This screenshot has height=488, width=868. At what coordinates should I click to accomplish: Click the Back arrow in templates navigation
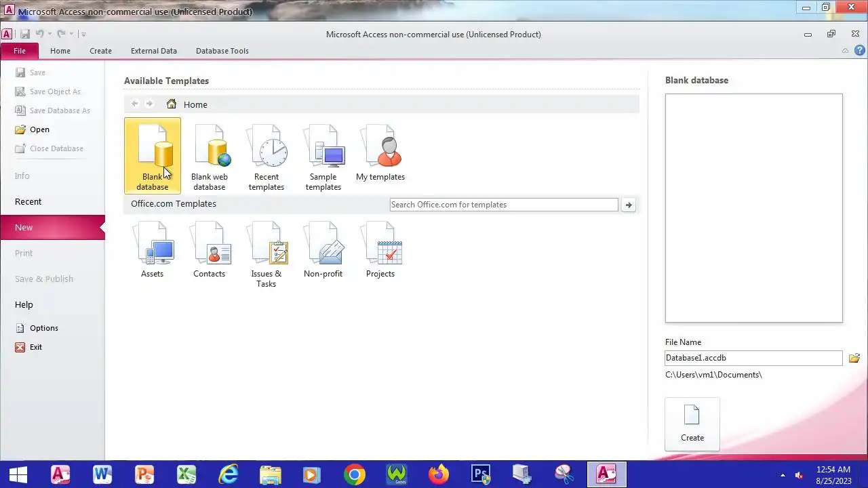[x=135, y=104]
